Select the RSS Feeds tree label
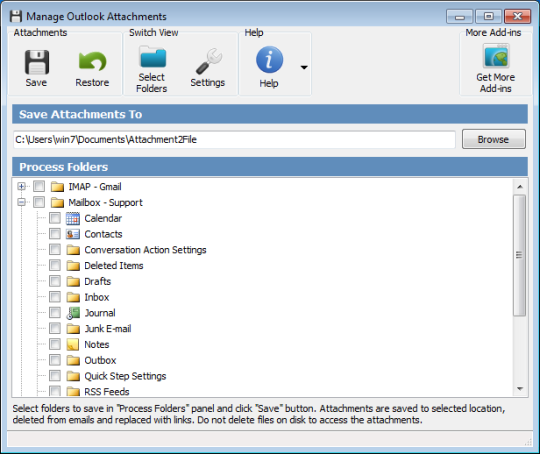This screenshot has width=540, height=454. 107,392
